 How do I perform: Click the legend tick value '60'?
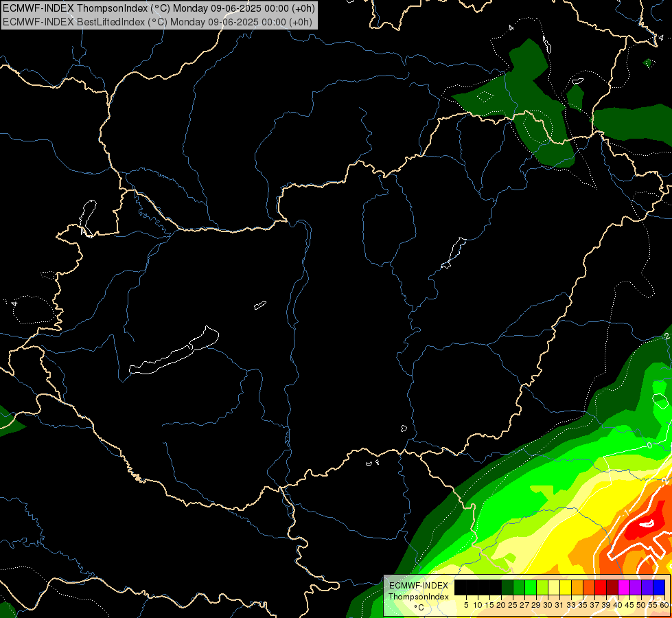pyautogui.click(x=664, y=605)
